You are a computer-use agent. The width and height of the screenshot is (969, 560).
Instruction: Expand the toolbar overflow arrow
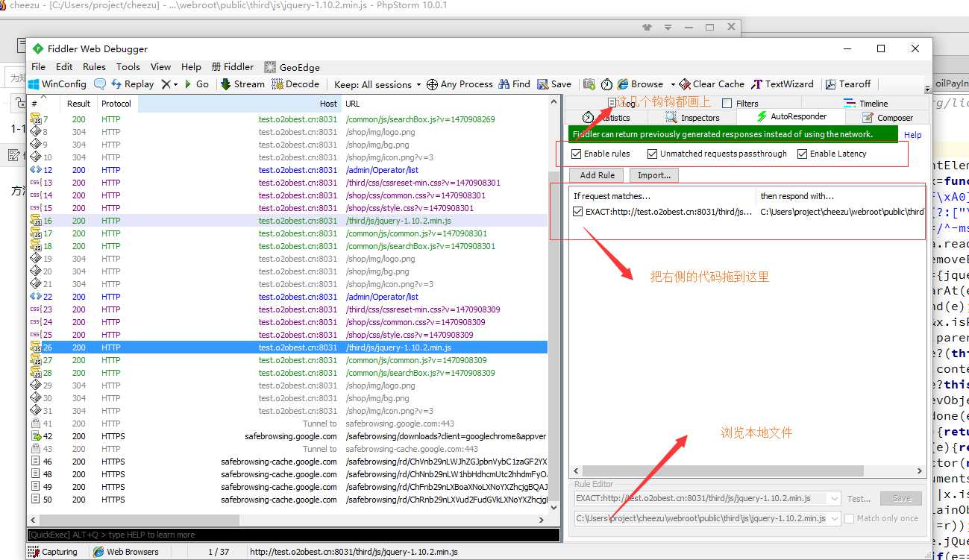pyautogui.click(x=927, y=89)
